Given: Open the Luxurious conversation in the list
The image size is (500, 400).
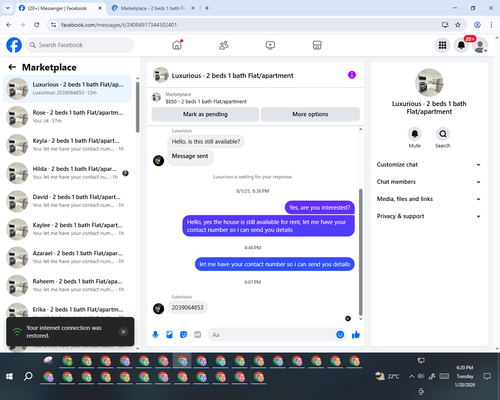Looking at the screenshot, I should click(x=67, y=89).
